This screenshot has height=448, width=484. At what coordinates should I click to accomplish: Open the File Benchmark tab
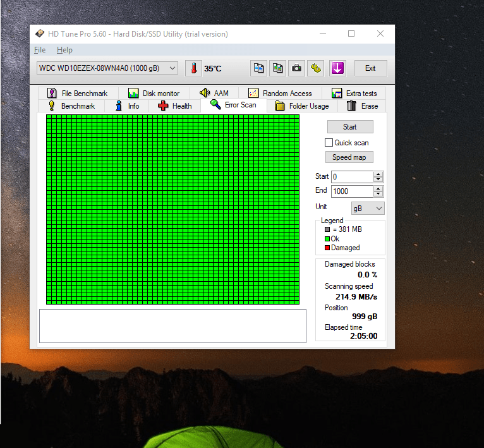click(x=78, y=94)
